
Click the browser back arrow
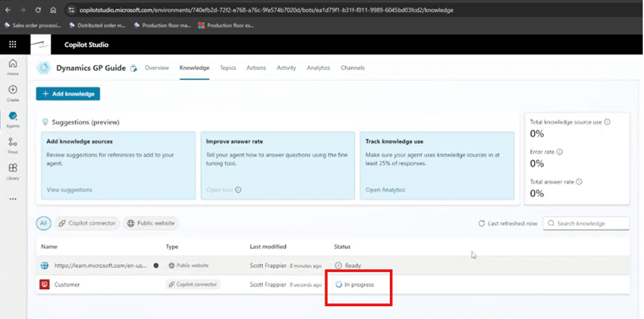click(x=8, y=10)
